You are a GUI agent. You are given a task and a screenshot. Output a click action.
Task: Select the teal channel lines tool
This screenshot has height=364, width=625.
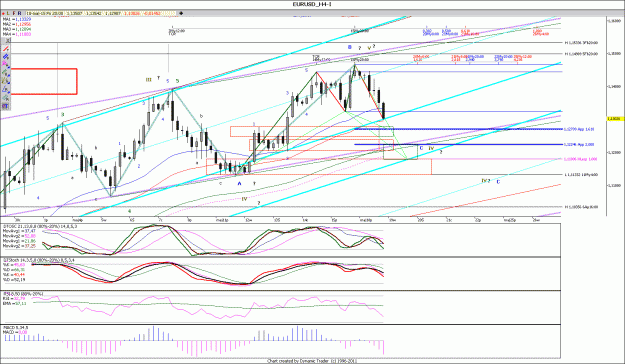[6, 98]
